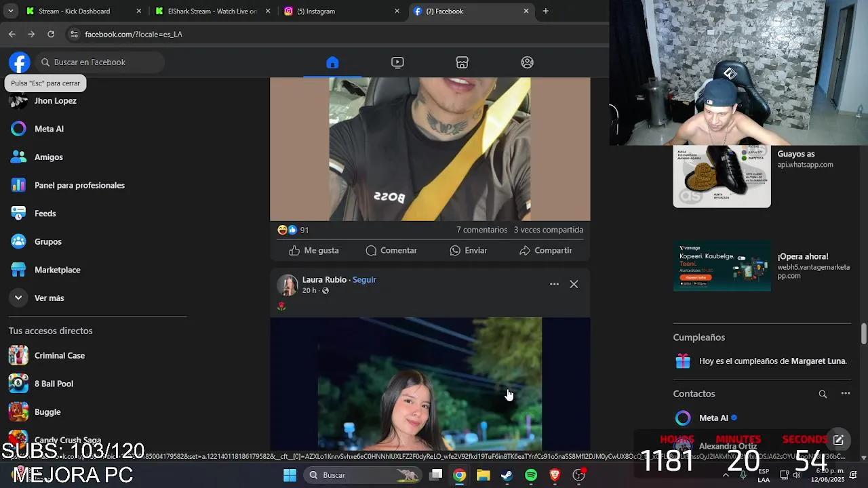
Task: Open Spotify on the taskbar
Action: pyautogui.click(x=531, y=475)
